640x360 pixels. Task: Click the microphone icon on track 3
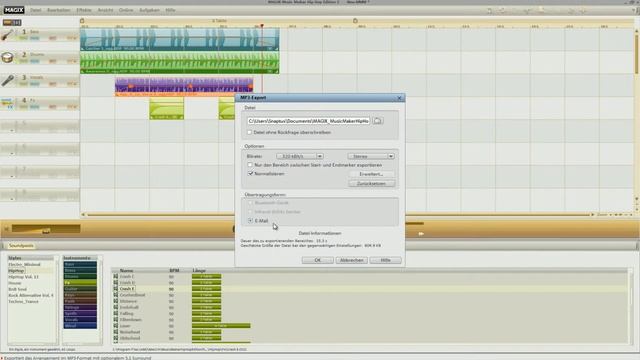pyautogui.click(x=7, y=80)
